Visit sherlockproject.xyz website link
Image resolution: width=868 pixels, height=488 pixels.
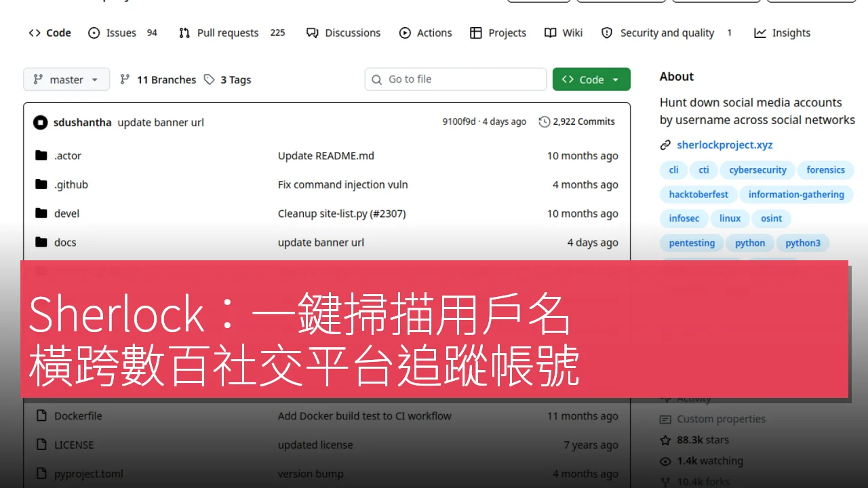pyautogui.click(x=725, y=145)
